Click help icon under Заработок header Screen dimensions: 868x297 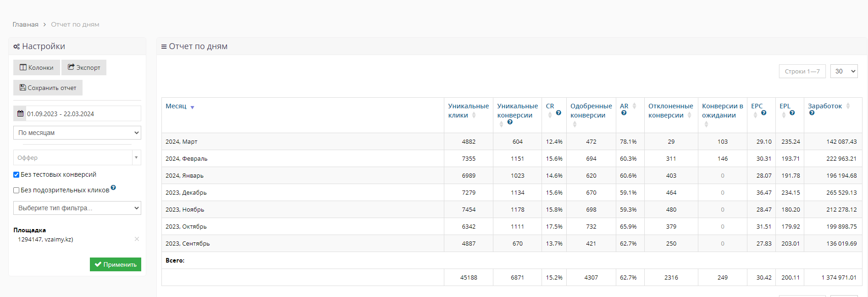(x=812, y=113)
